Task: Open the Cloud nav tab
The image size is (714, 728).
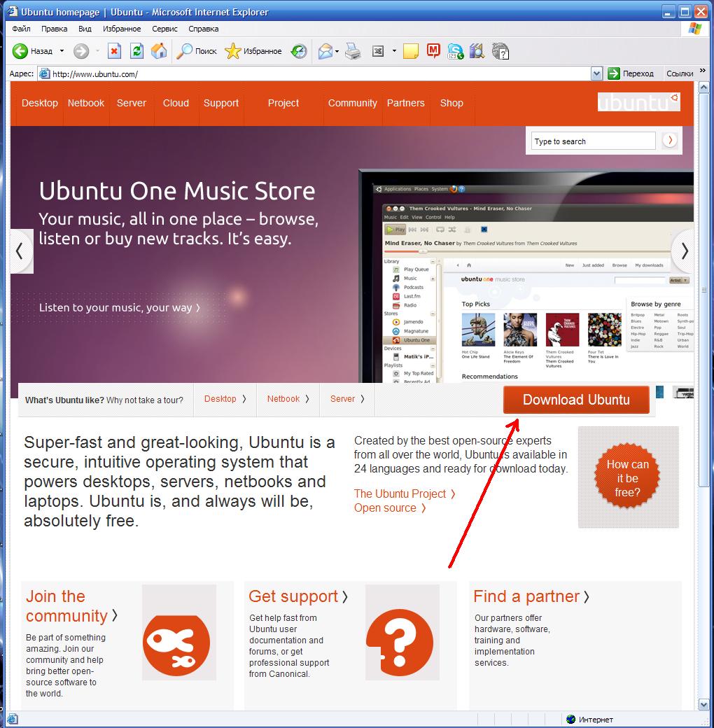Action: [x=176, y=103]
